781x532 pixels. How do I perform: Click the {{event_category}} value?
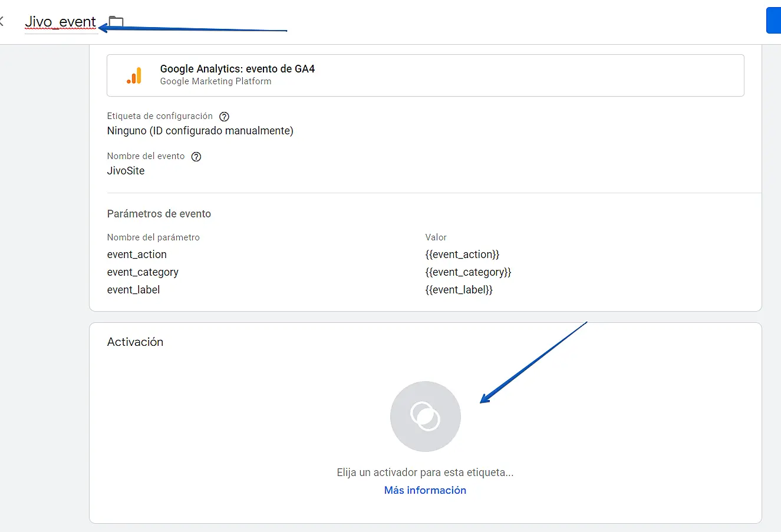point(468,272)
